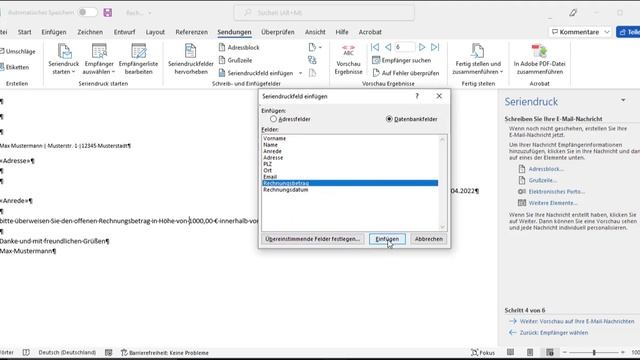Viewport: 640px width, 360px height.
Task: Click Zurück: Empfänger wählen
Action: point(553,333)
